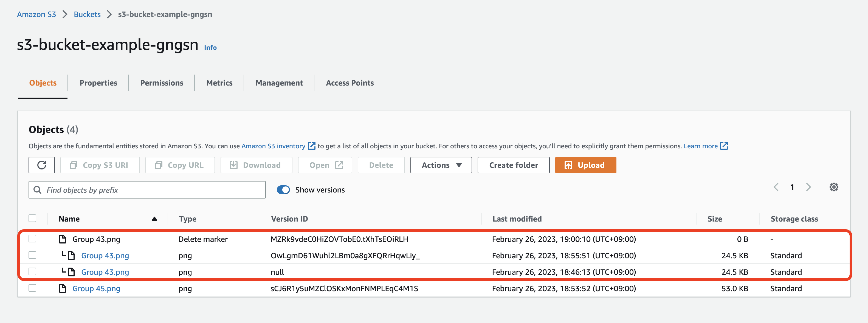Click version ID MZRk9vdeC0HiZOVTobE0.tXhTsEOiRLH
868x323 pixels.
(x=339, y=239)
